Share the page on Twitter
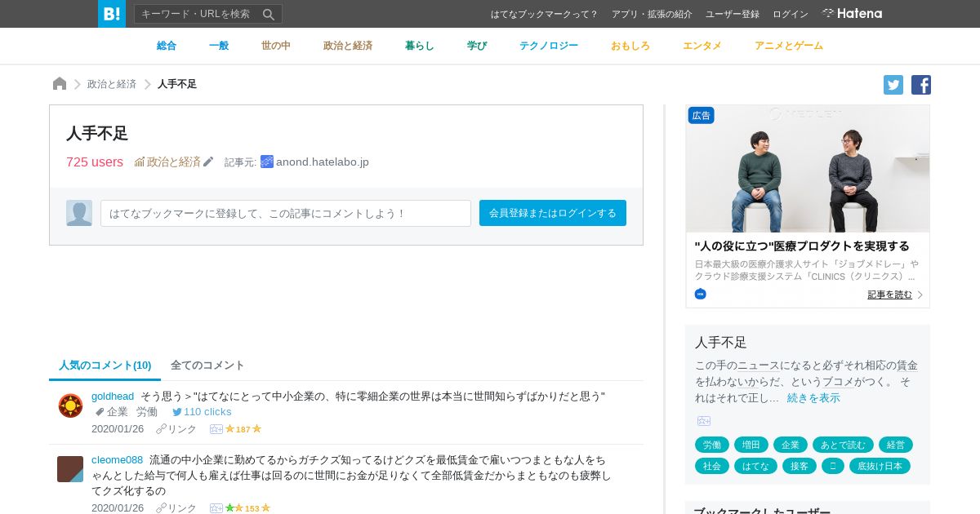980x514 pixels. pos(893,85)
